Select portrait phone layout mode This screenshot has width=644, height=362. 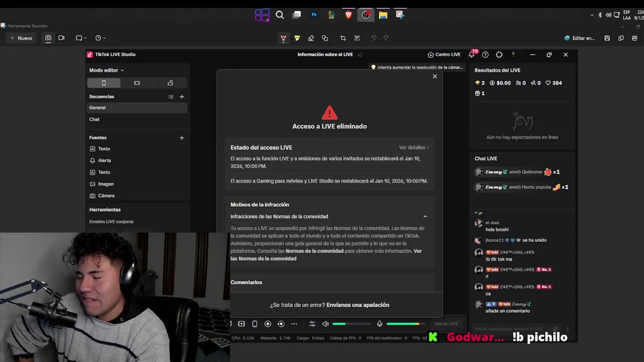click(x=104, y=83)
